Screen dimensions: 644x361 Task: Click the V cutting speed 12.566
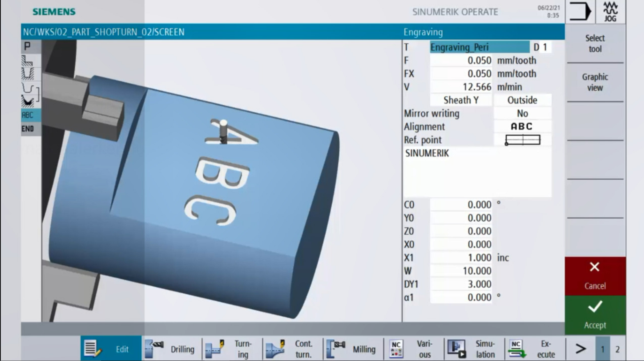click(x=461, y=87)
